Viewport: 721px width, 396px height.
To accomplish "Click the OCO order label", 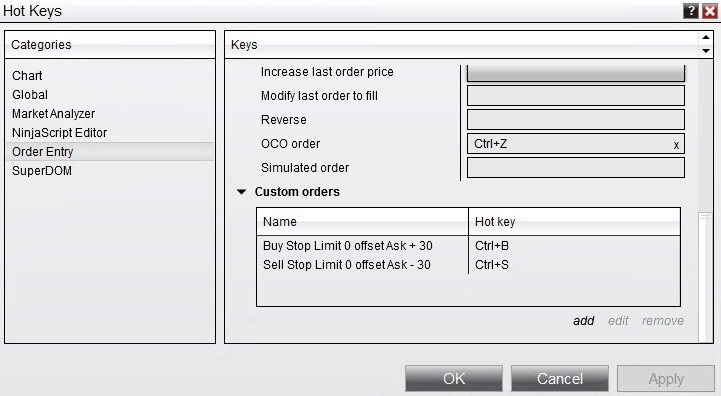I will pyautogui.click(x=290, y=143).
